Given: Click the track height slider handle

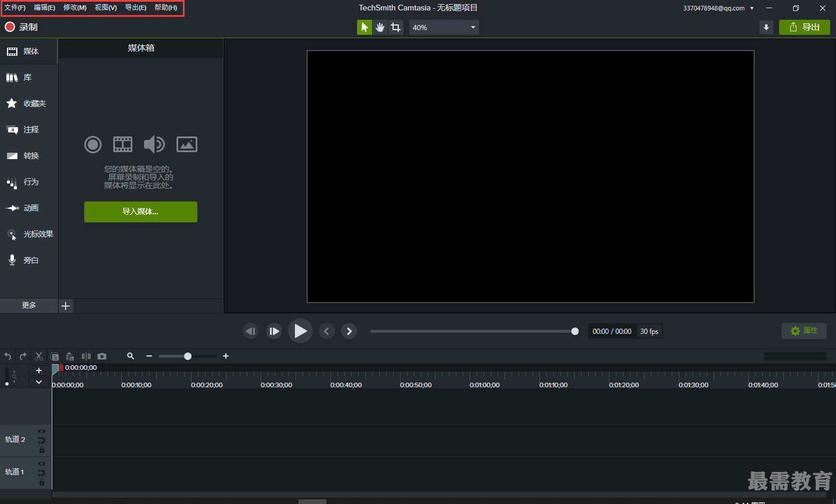Looking at the screenshot, I should [7, 384].
